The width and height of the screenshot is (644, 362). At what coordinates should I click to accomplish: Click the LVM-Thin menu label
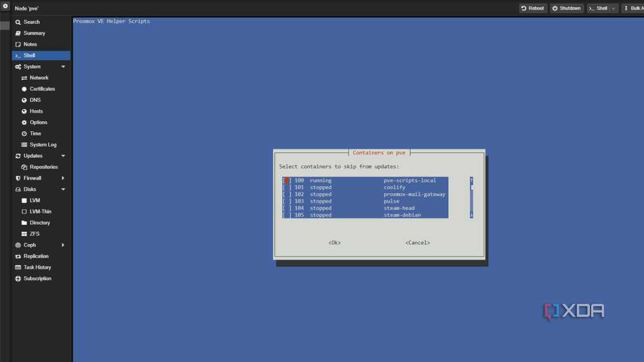click(x=40, y=212)
